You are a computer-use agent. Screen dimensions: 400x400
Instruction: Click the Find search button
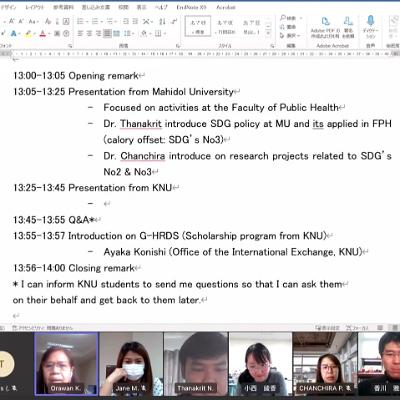pyautogui.click(x=289, y=18)
